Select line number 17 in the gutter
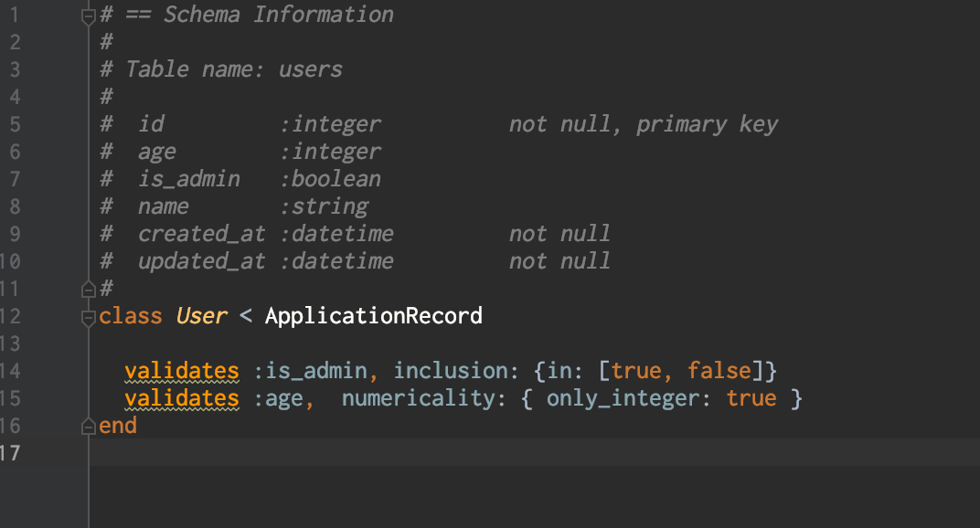The image size is (980, 528). [x=10, y=452]
